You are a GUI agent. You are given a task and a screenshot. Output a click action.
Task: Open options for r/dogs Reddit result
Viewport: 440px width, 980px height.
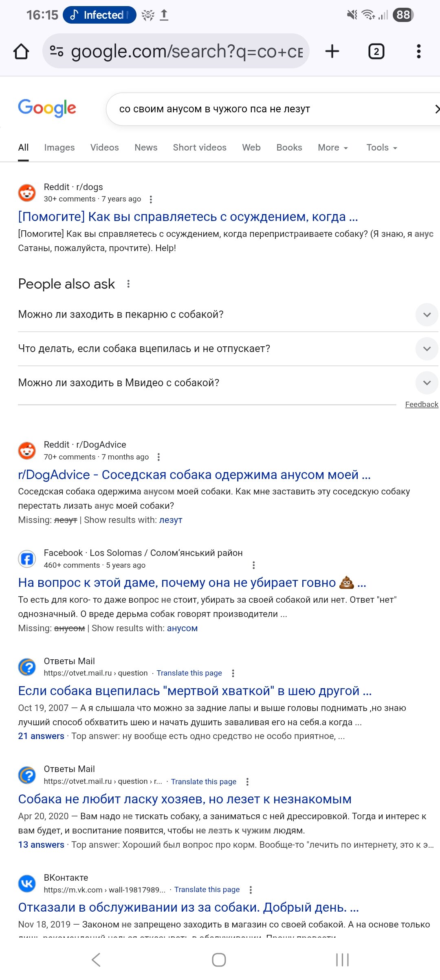click(151, 199)
